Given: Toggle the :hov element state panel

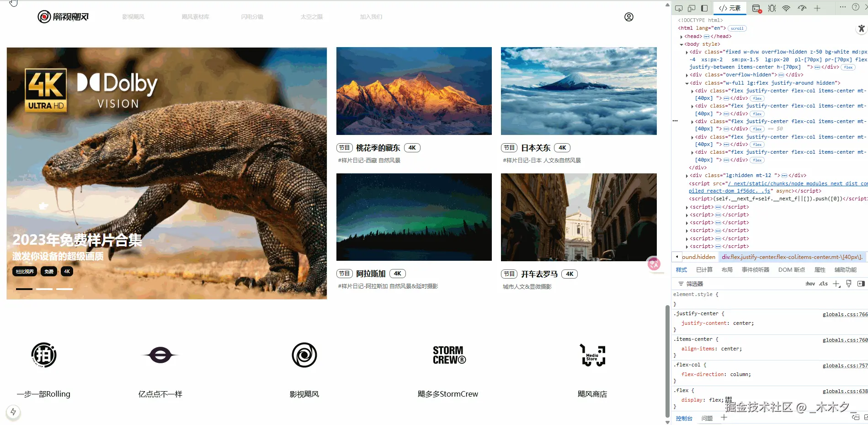Looking at the screenshot, I should [810, 284].
